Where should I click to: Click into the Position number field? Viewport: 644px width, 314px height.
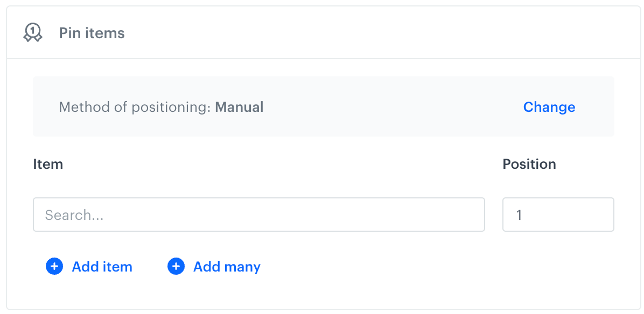point(558,215)
